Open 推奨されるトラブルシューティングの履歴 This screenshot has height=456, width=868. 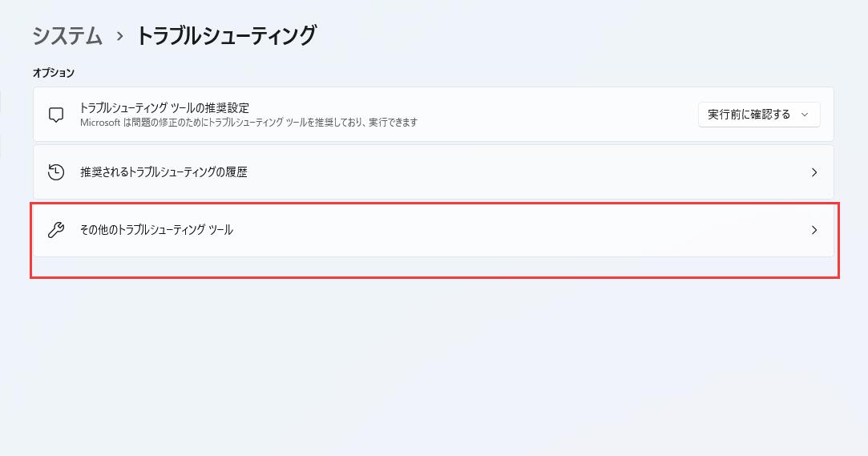(164, 172)
